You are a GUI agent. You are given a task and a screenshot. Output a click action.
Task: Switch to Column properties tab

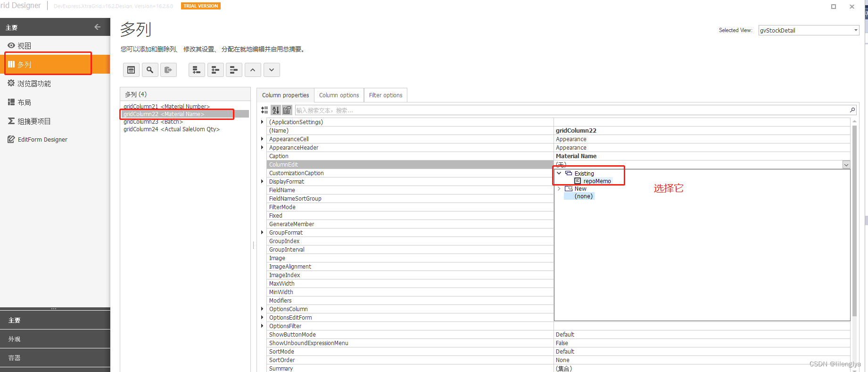[x=286, y=95]
